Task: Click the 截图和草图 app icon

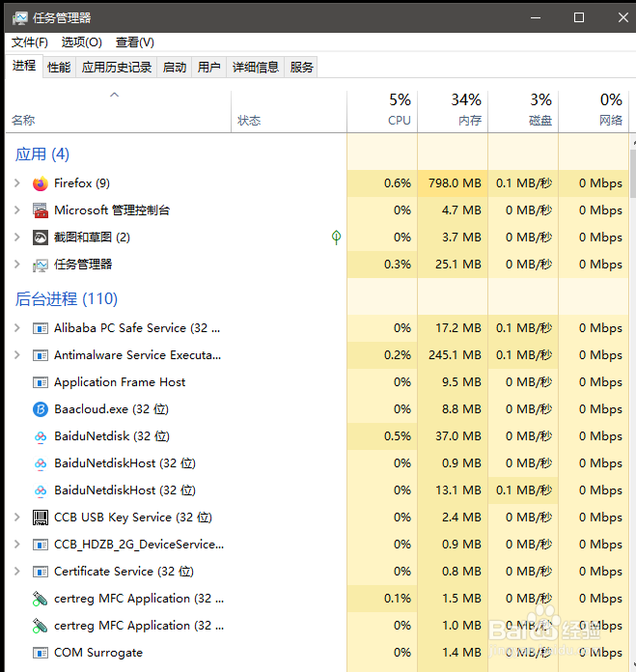Action: (x=40, y=238)
